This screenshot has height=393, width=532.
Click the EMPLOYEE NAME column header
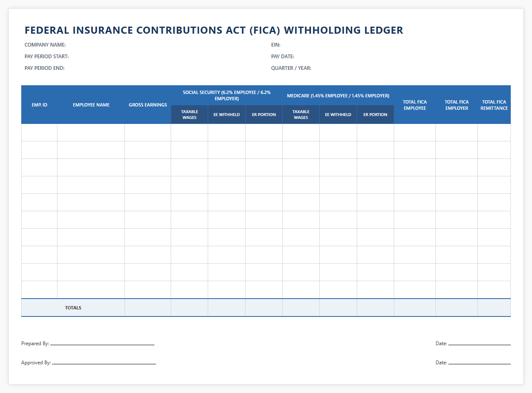(x=91, y=105)
